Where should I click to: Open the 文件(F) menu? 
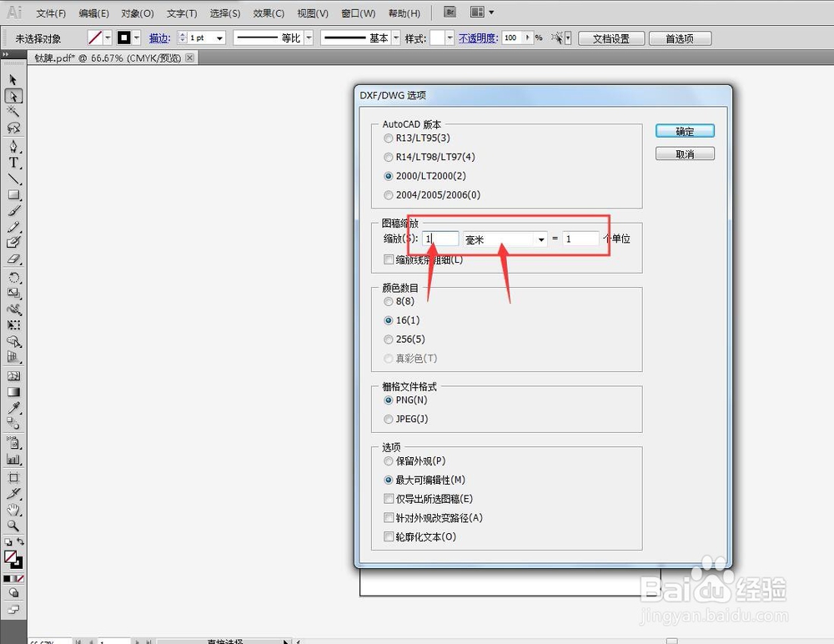point(49,13)
